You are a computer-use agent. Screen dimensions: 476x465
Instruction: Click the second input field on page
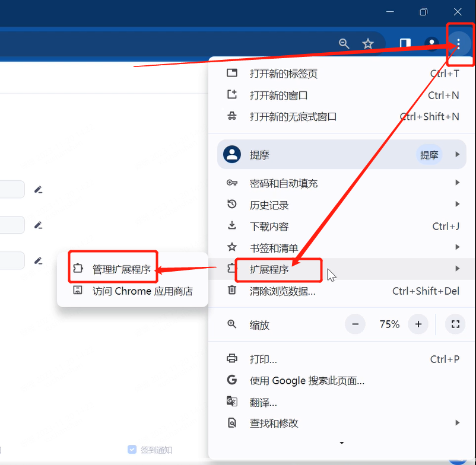pos(12,225)
